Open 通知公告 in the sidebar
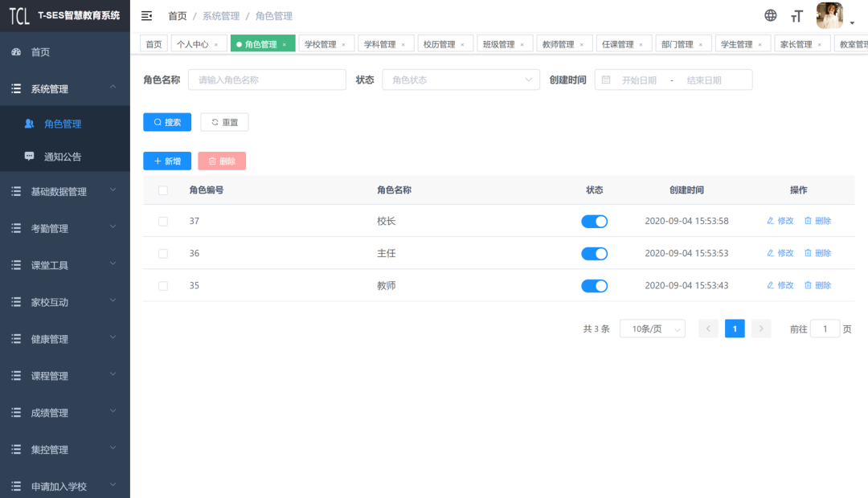 click(x=63, y=157)
